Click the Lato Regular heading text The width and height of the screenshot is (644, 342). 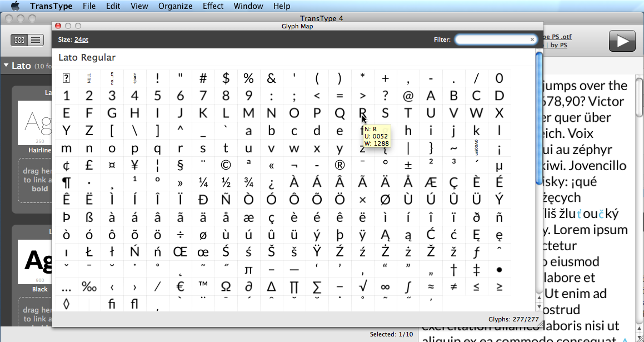click(x=87, y=57)
